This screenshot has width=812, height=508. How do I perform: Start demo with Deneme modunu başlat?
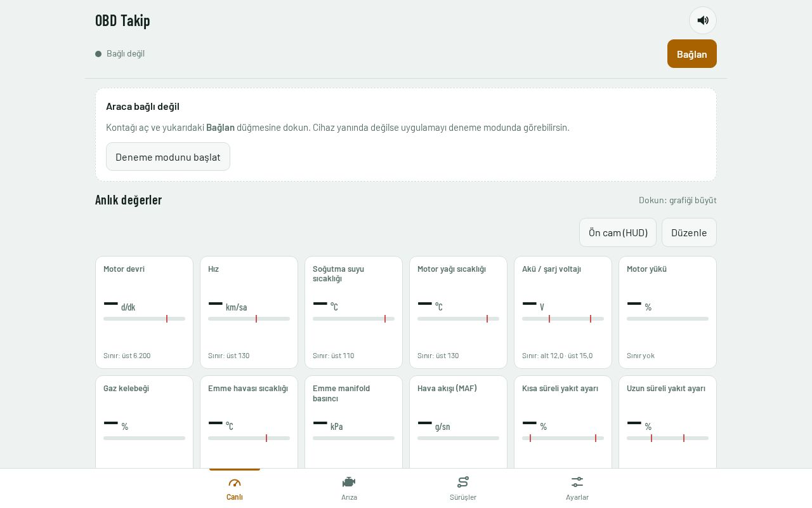(168, 157)
